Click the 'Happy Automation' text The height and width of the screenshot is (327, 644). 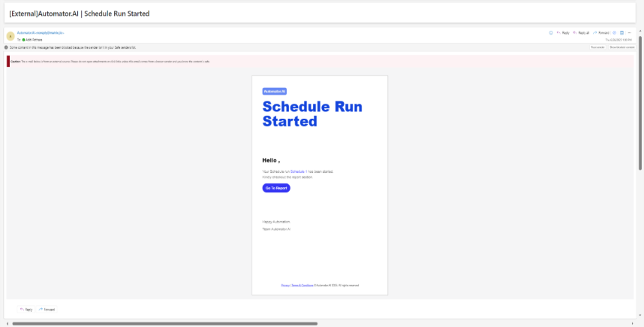click(x=276, y=222)
